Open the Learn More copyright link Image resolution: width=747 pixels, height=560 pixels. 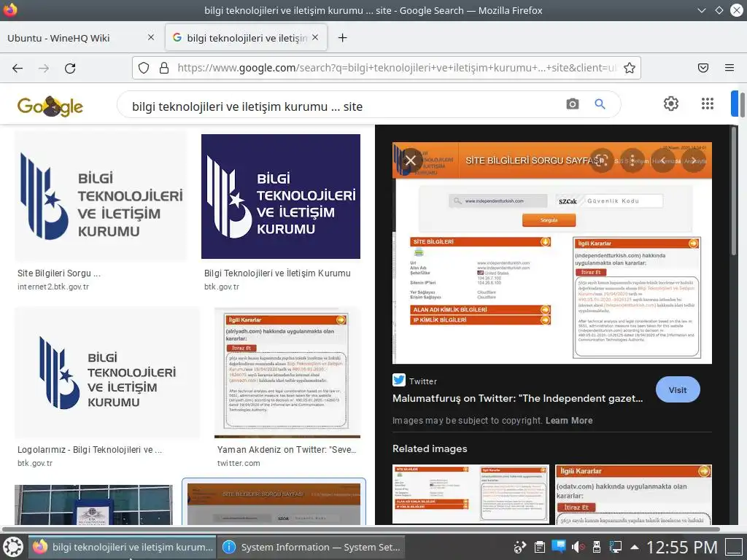[569, 421]
